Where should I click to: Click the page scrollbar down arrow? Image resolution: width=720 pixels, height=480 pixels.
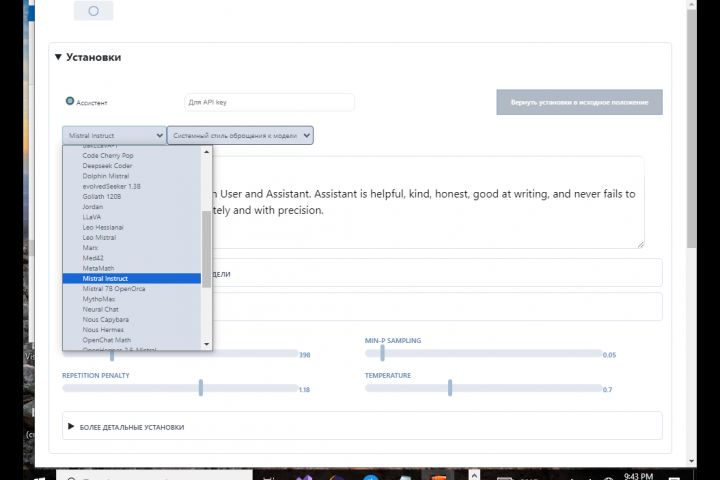coord(692,461)
